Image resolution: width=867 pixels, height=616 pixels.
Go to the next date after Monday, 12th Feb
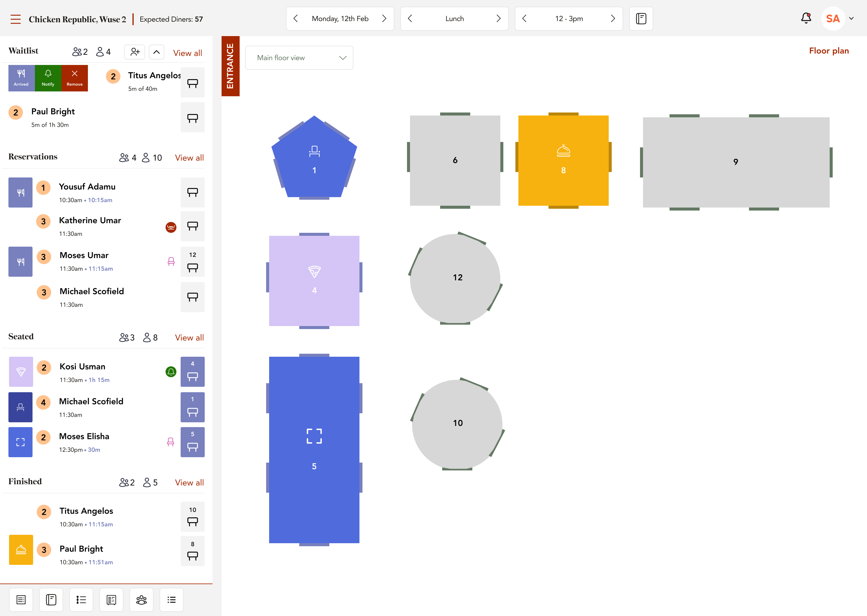[384, 19]
